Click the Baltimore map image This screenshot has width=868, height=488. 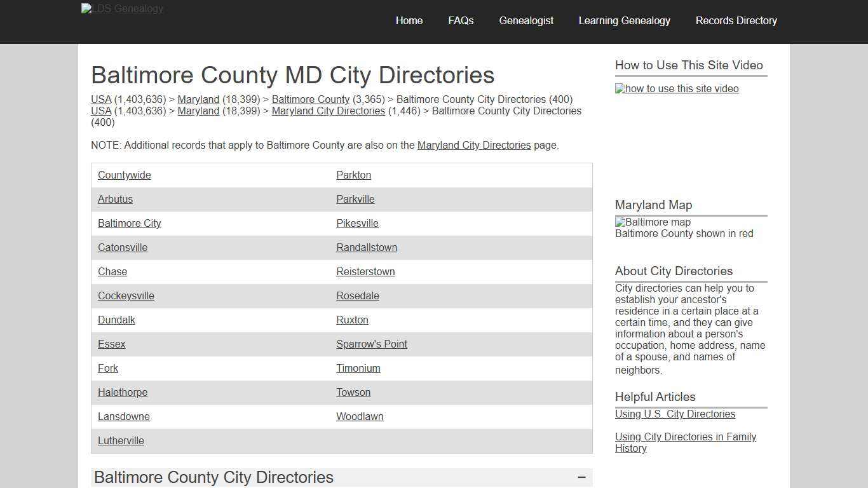(653, 222)
